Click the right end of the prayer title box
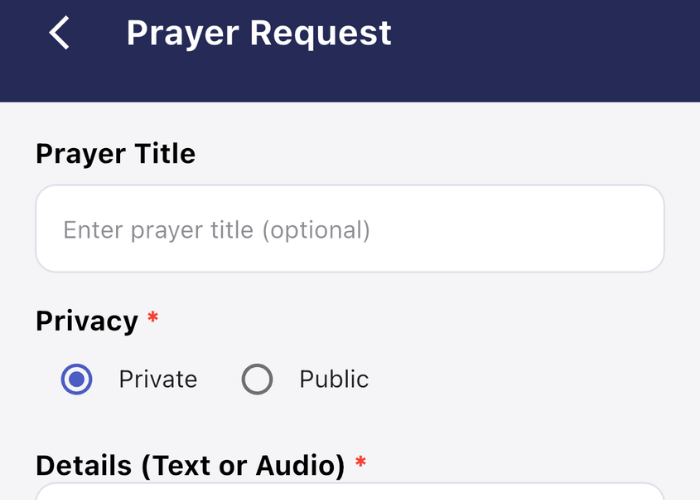This screenshot has width=700, height=500. point(630,229)
